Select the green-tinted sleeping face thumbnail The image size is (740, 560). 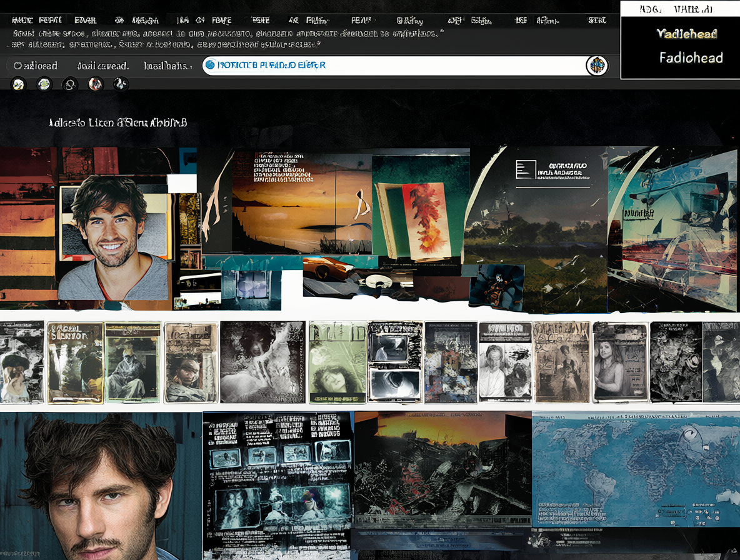(x=337, y=362)
